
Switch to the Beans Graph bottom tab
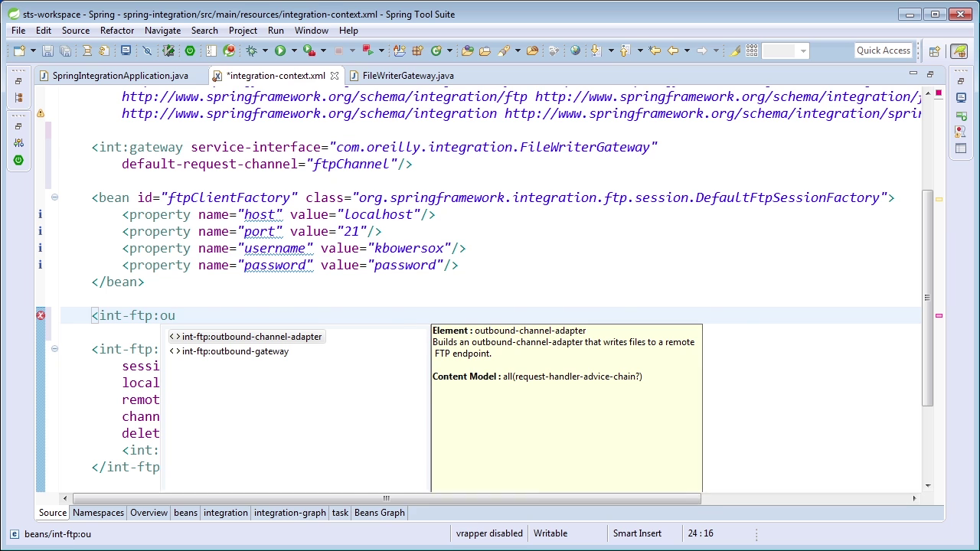[x=380, y=513]
